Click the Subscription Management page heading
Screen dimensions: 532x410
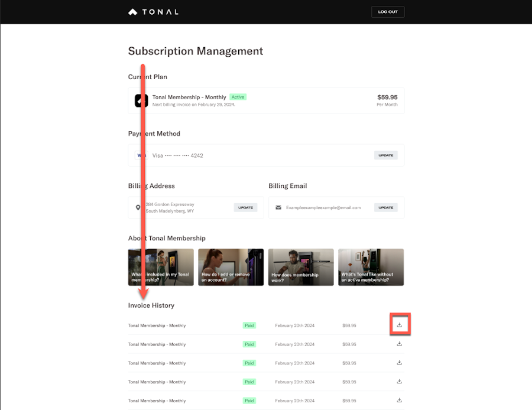tap(196, 51)
